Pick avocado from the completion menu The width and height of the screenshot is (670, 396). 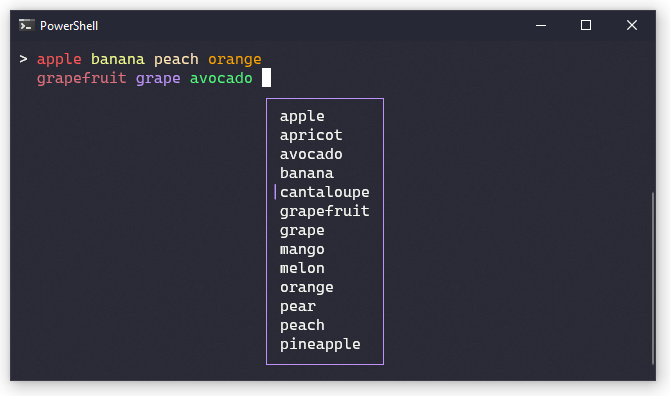[311, 154]
